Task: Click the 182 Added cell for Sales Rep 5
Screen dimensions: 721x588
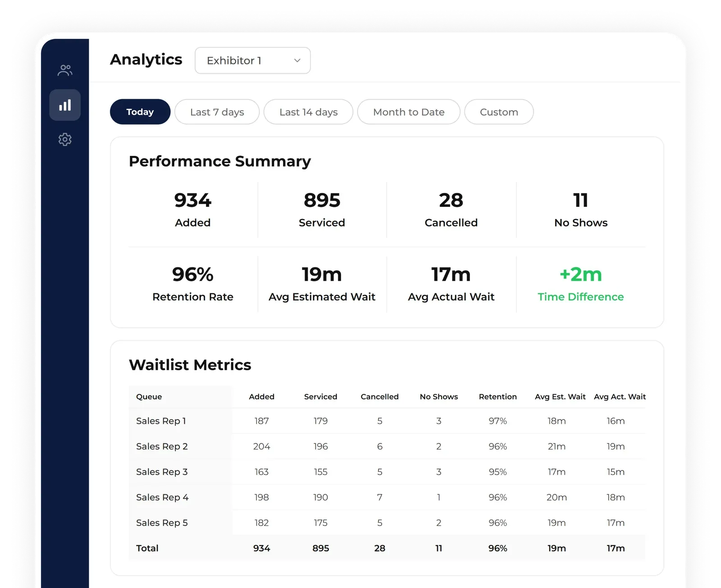Action: [x=262, y=523]
